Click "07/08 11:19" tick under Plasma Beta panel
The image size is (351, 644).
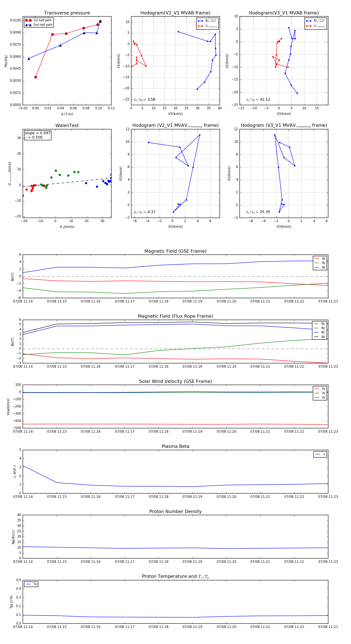click(192, 496)
